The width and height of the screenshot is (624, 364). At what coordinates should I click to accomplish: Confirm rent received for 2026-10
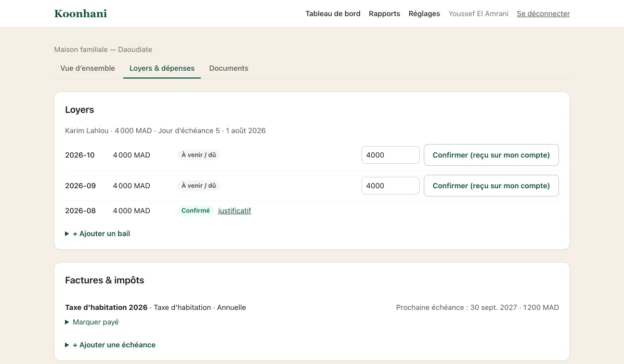pos(491,155)
